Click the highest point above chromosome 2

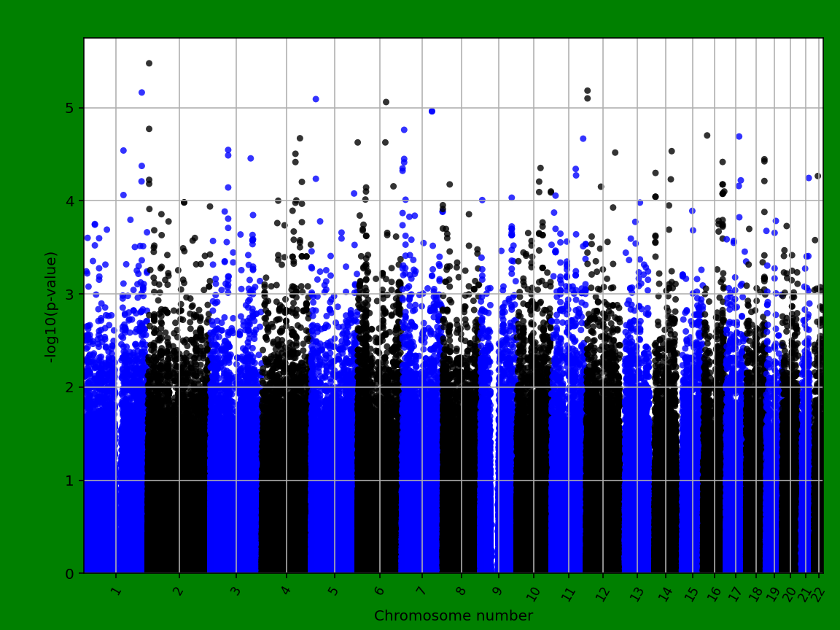[x=150, y=63]
